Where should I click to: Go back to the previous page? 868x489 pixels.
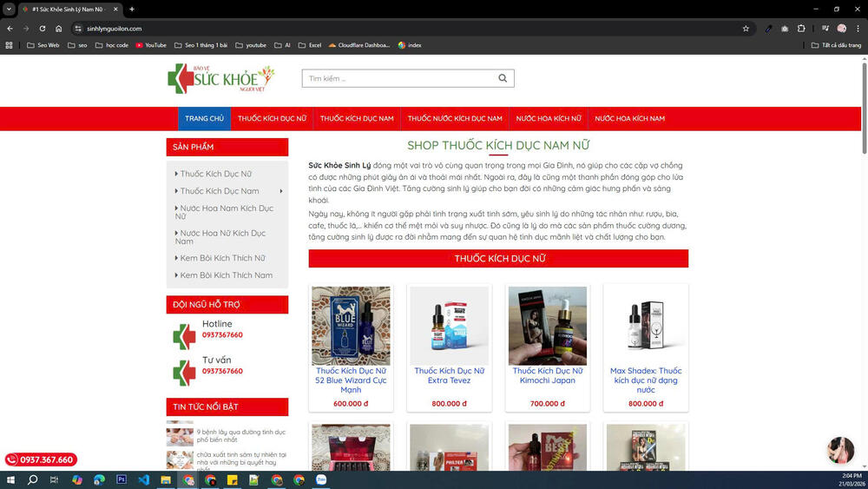point(10,29)
